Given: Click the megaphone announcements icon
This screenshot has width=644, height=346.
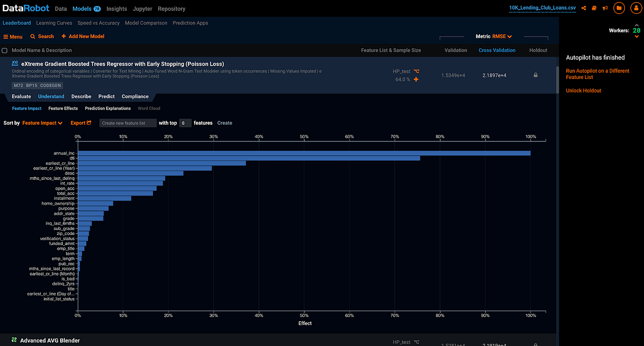Looking at the screenshot, I should [605, 8].
